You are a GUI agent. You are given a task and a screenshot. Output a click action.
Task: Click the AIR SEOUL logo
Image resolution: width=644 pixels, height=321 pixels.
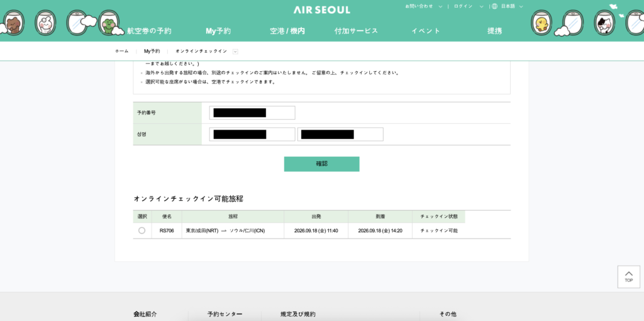[x=322, y=10]
